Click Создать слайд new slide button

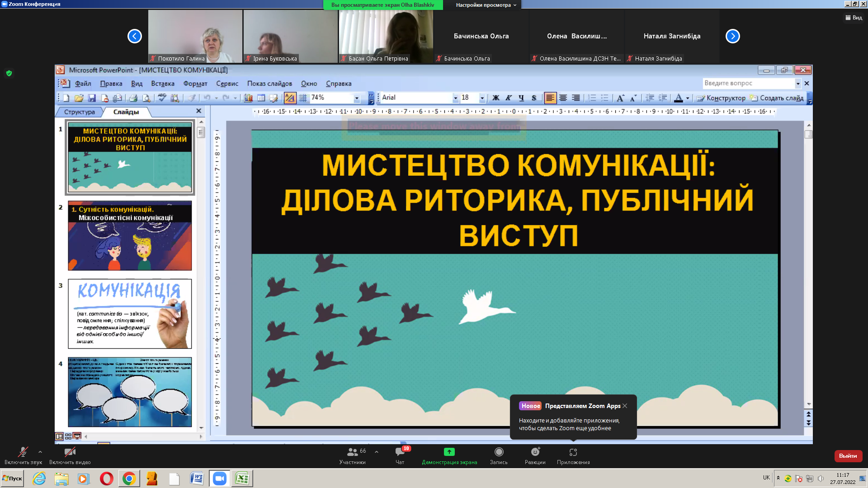(x=777, y=98)
